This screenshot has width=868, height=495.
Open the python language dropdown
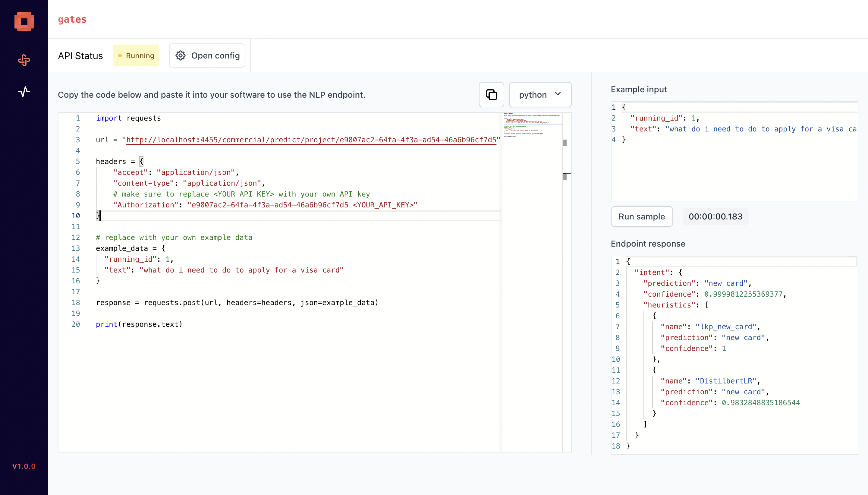click(x=540, y=95)
